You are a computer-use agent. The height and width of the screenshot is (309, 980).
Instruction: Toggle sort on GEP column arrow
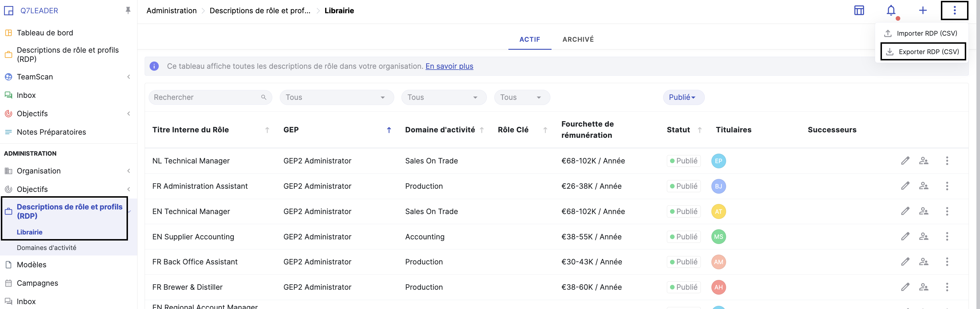(x=389, y=130)
